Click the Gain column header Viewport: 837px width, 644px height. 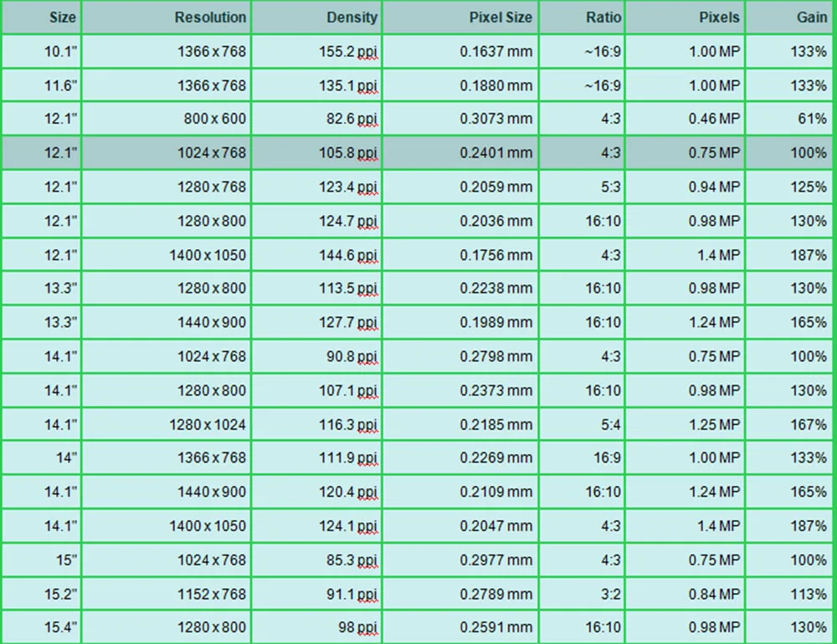tap(791, 18)
